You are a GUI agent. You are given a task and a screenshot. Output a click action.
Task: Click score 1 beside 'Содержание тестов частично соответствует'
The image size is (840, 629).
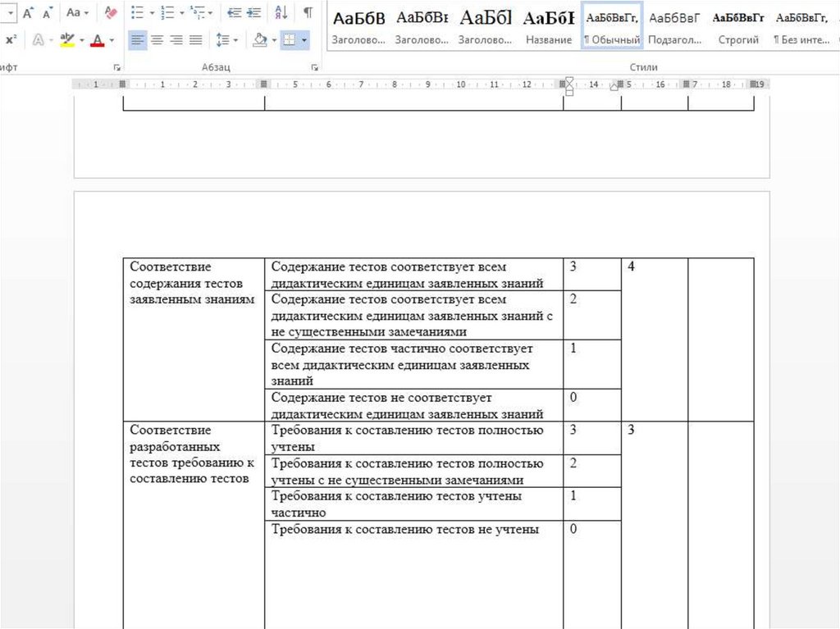pos(573,349)
